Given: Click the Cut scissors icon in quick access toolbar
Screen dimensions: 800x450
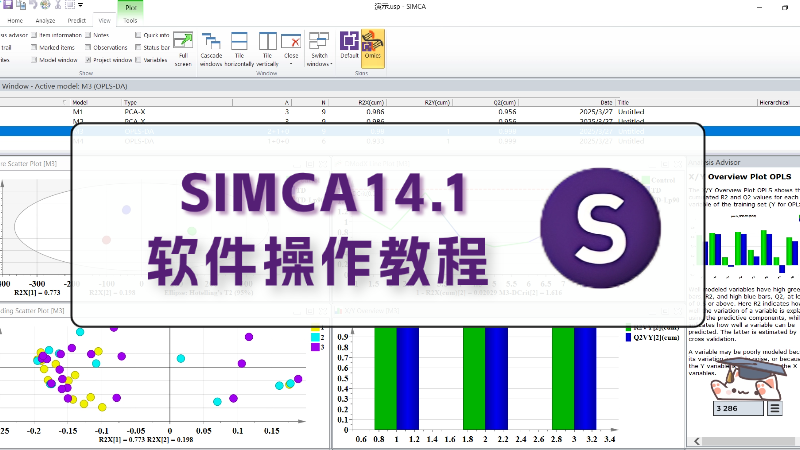Looking at the screenshot, I should point(58,5).
